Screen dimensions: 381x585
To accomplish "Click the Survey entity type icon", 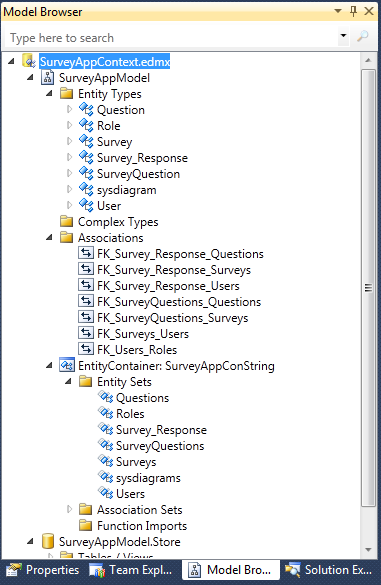I will [x=86, y=142].
